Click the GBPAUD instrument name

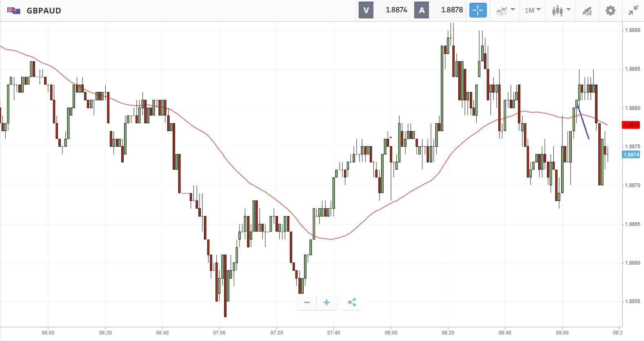tap(44, 11)
